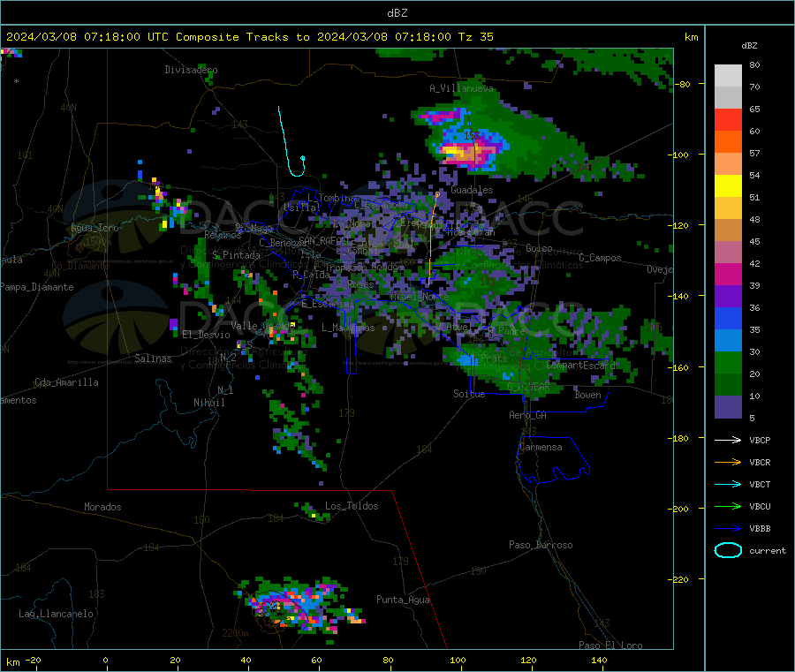
Task: Click the A_Villanueva place label
Action: (461, 88)
